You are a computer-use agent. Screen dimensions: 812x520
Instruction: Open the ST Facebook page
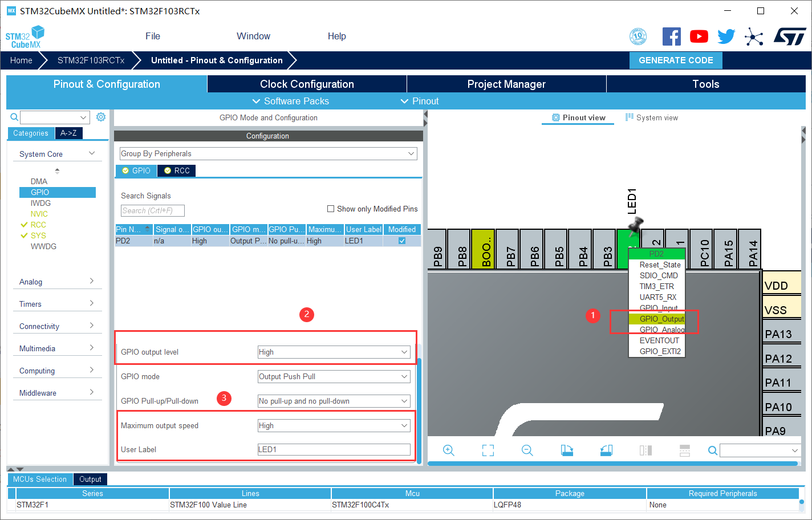(672, 36)
